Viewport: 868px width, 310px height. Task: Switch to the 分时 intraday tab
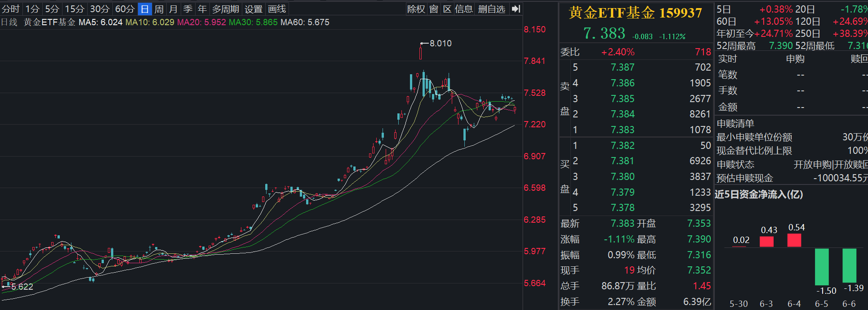click(x=11, y=9)
